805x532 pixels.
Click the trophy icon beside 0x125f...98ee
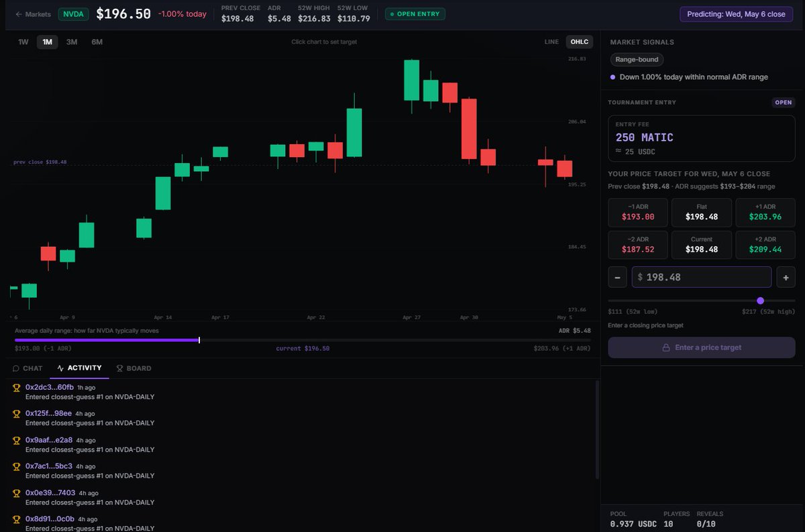tap(17, 414)
